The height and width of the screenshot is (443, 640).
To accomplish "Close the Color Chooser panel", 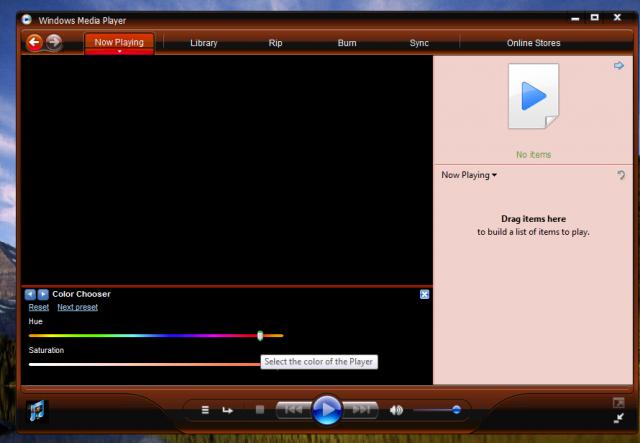I will click(424, 294).
